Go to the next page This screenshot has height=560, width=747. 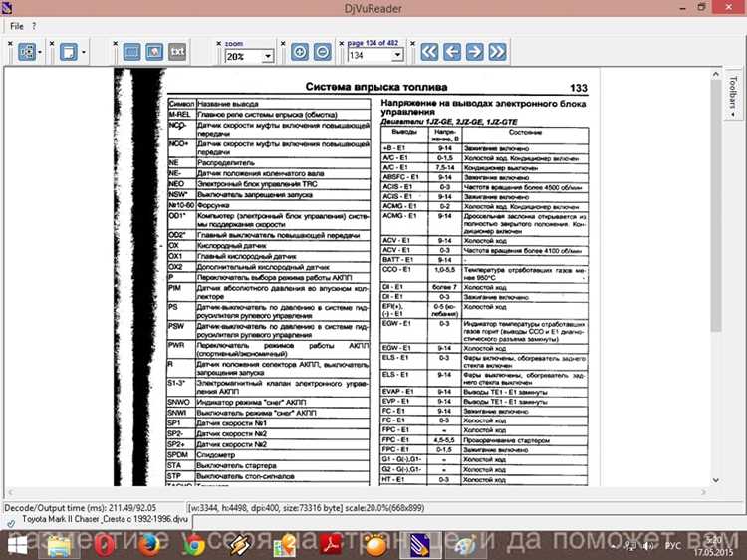click(x=476, y=51)
